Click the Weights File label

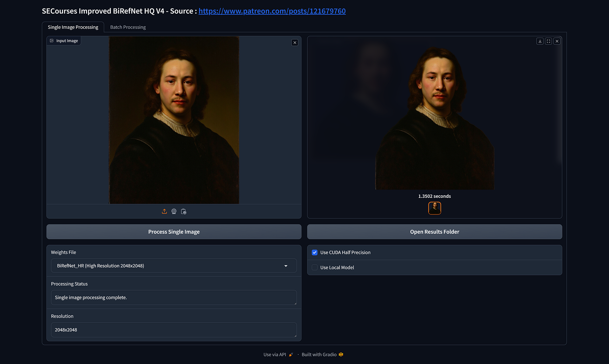point(63,253)
